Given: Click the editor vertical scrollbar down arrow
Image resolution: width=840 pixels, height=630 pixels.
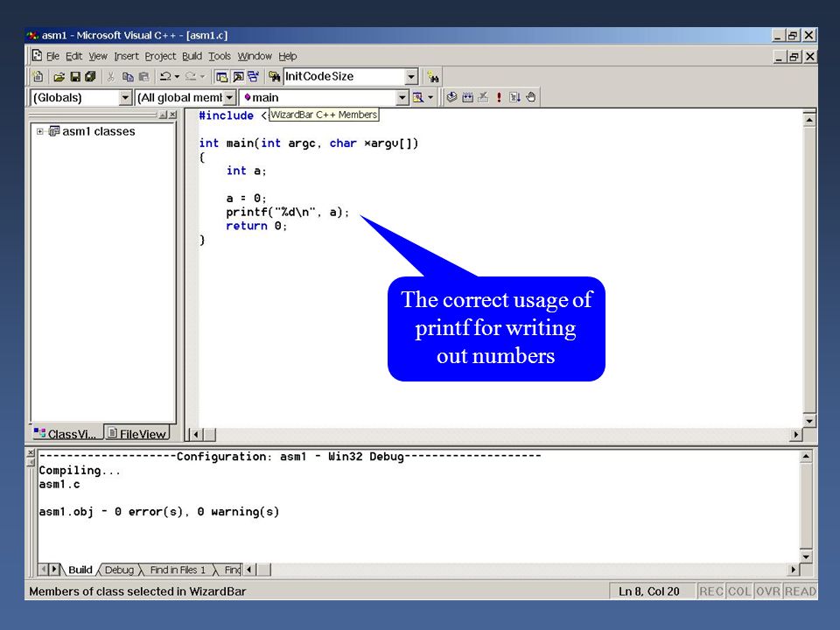Looking at the screenshot, I should (809, 421).
